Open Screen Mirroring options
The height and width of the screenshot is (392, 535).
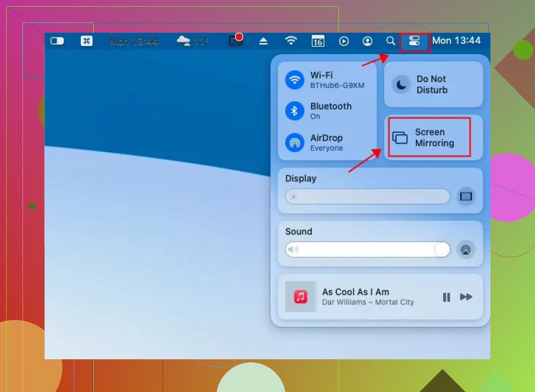click(429, 138)
